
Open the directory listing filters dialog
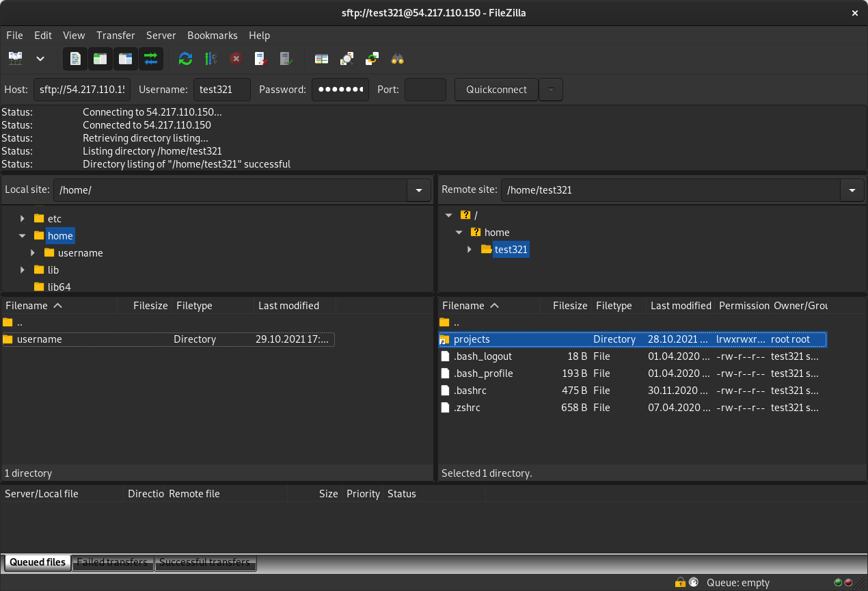(322, 59)
